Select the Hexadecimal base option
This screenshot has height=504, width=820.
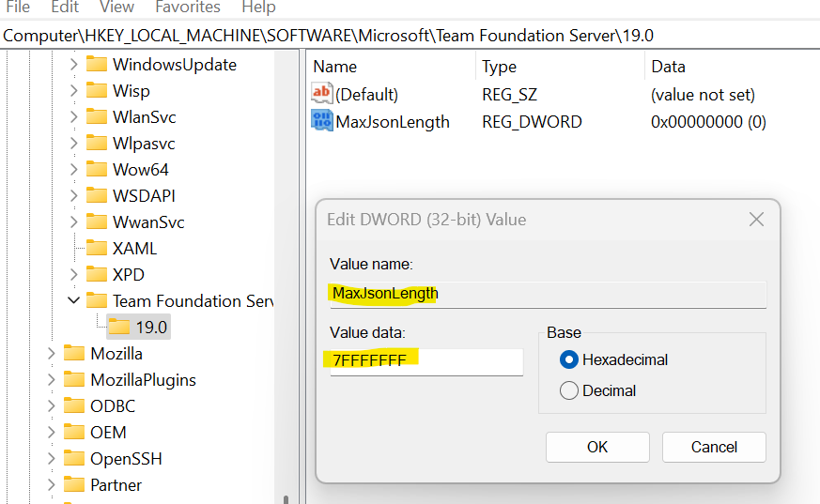tap(569, 359)
